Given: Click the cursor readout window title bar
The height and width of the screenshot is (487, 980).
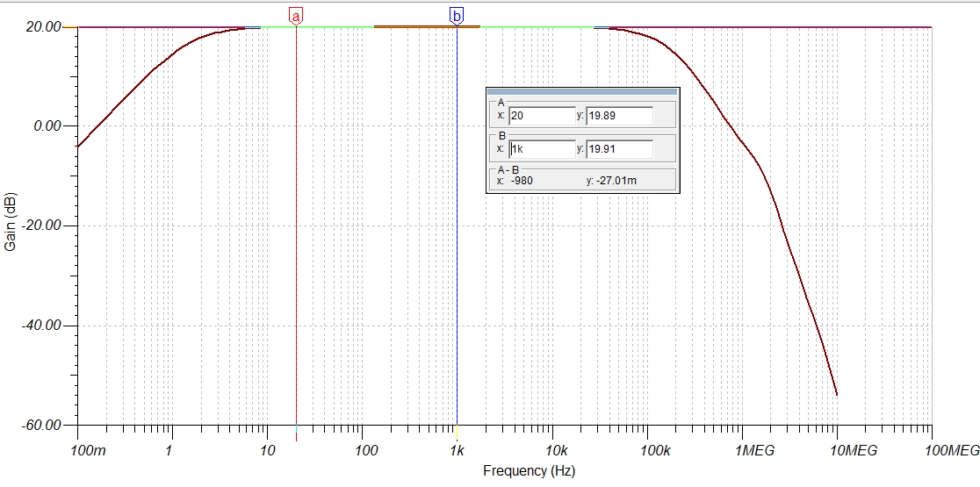Looking at the screenshot, I should click(x=582, y=91).
